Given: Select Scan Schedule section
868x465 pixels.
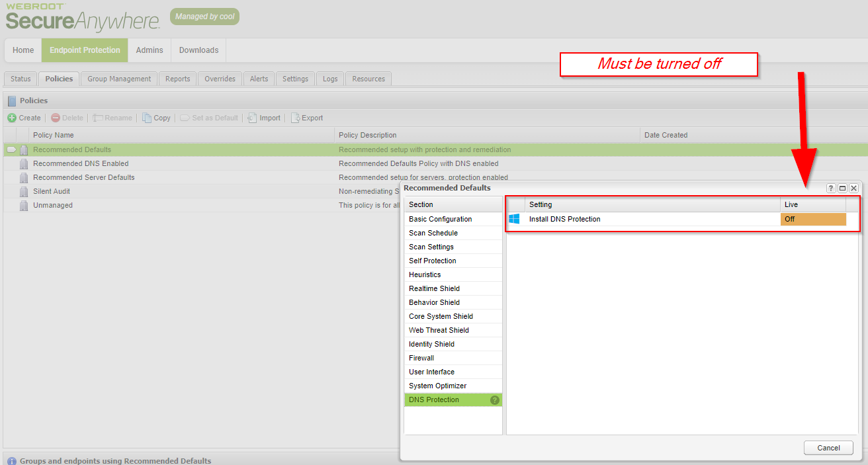Looking at the screenshot, I should 453,233.
